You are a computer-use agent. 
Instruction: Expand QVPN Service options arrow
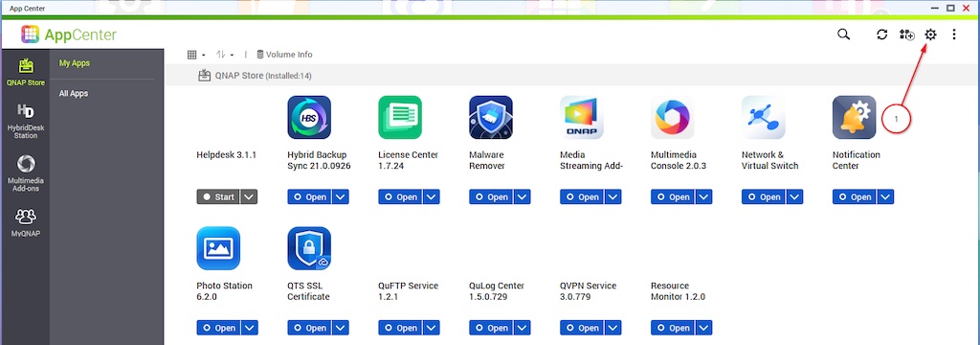(x=612, y=328)
